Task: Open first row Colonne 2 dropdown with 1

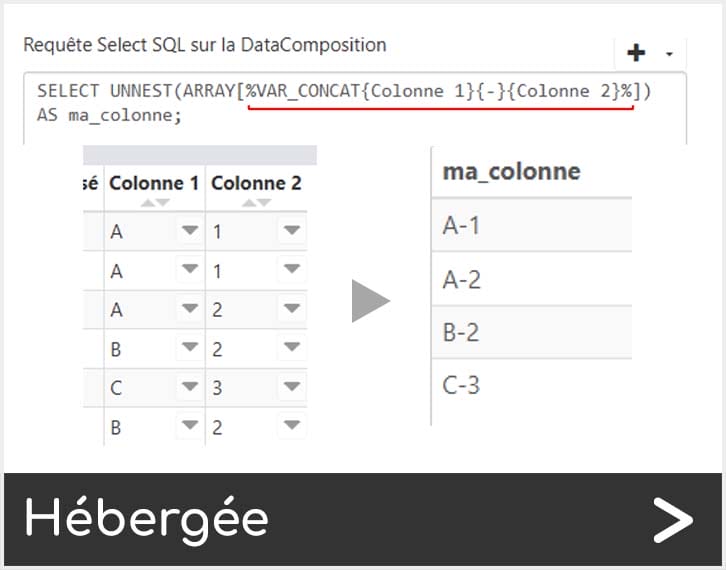Action: pos(291,232)
